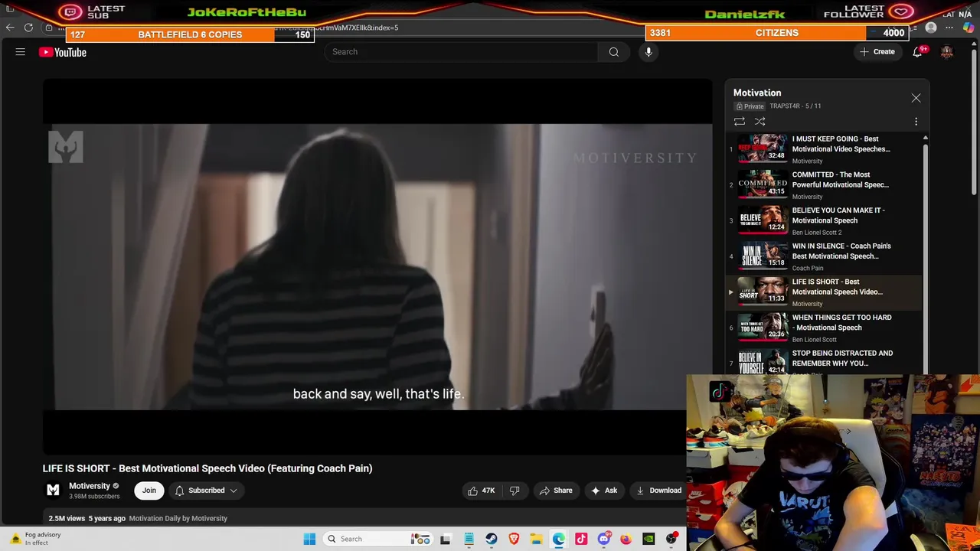Close the Motivation playlist panel
This screenshot has width=980, height=551.
(x=916, y=98)
